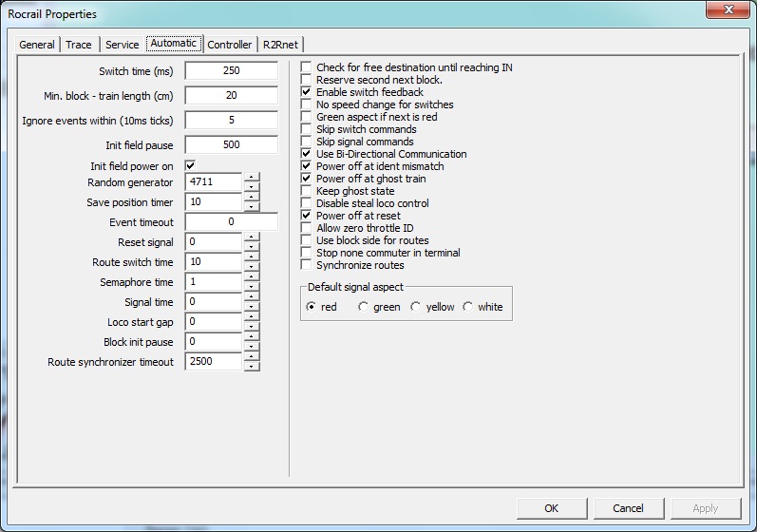
Task: Click the Route synchronizer timeout field
Action: (214, 362)
